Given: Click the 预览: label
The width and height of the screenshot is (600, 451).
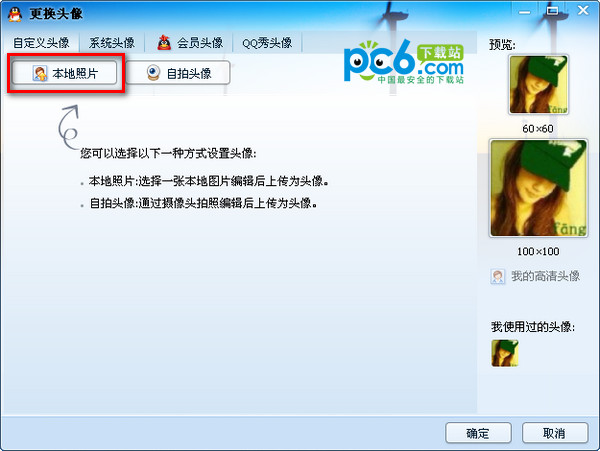Looking at the screenshot, I should pyautogui.click(x=502, y=45).
